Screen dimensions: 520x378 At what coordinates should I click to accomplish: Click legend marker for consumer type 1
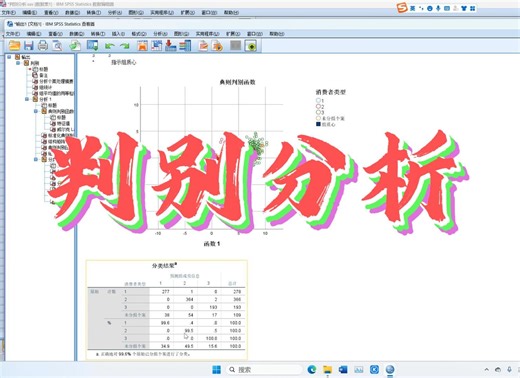tap(318, 100)
